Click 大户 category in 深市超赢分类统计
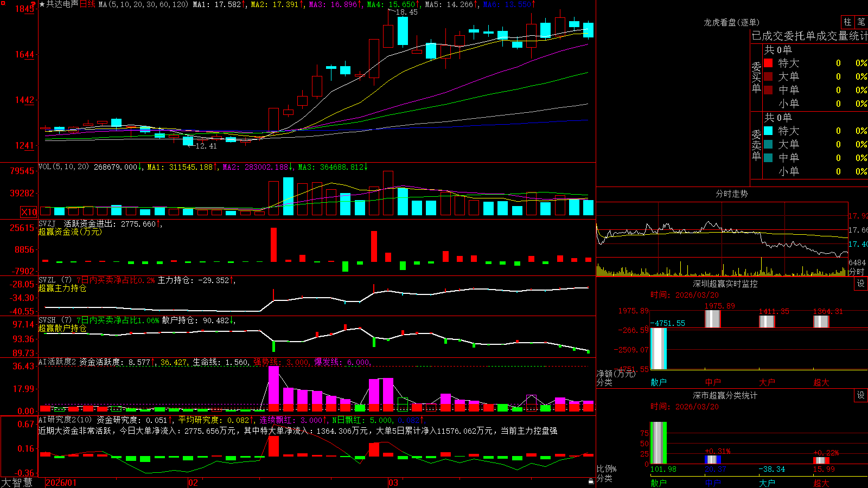Image resolution: width=868 pixels, height=488 pixels. tap(767, 483)
